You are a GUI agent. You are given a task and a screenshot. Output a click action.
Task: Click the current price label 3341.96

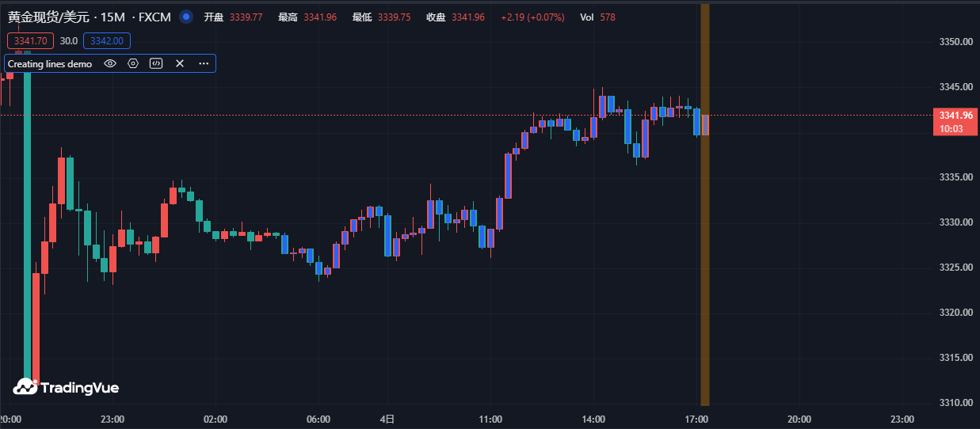[x=955, y=116]
